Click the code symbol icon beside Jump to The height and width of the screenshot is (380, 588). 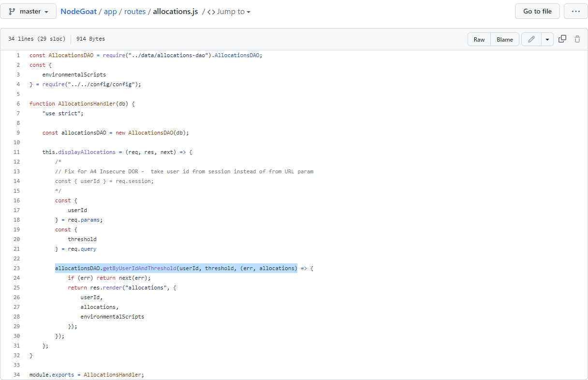(211, 12)
